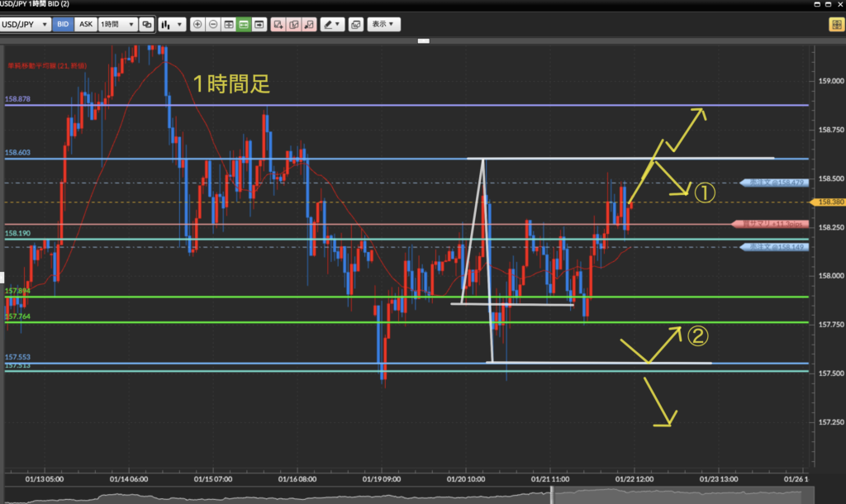Screen dimensions: 846x504
Task: Open the 表示 display menu
Action: [384, 25]
